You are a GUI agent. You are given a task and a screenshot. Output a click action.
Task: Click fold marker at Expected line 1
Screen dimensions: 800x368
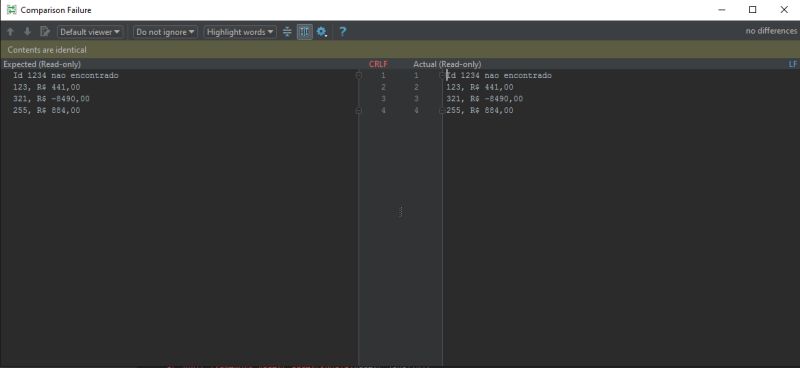click(x=359, y=76)
